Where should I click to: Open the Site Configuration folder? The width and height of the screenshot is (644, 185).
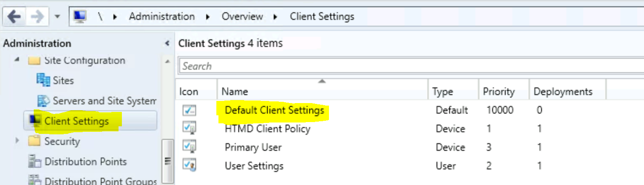(x=84, y=60)
